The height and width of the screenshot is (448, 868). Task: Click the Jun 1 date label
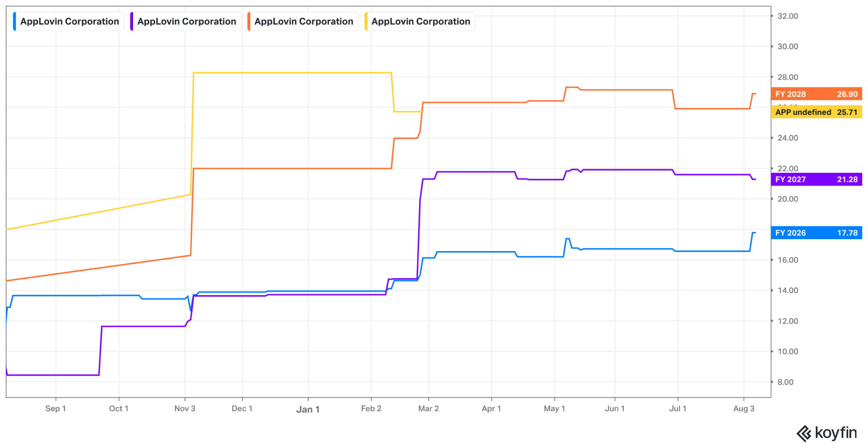coord(615,409)
